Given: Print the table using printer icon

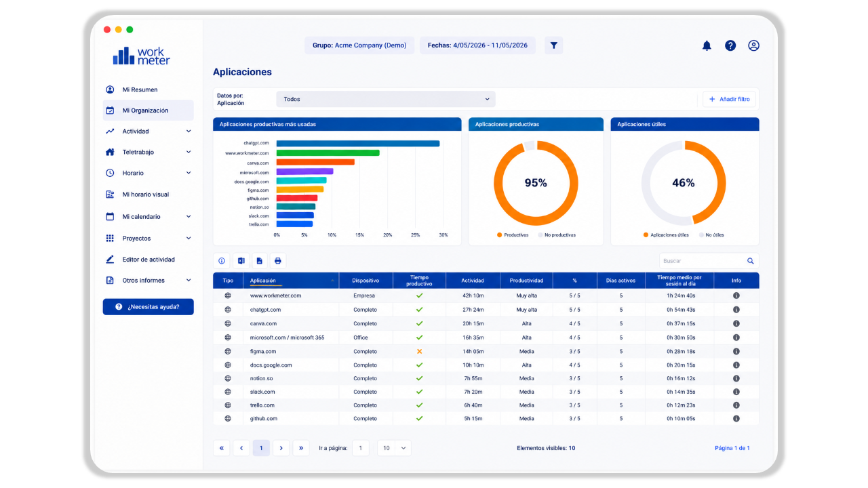Looking at the screenshot, I should [277, 261].
